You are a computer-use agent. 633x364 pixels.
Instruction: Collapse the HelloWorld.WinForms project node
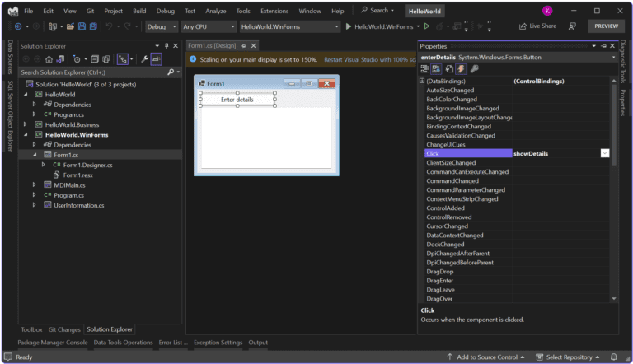coord(26,135)
